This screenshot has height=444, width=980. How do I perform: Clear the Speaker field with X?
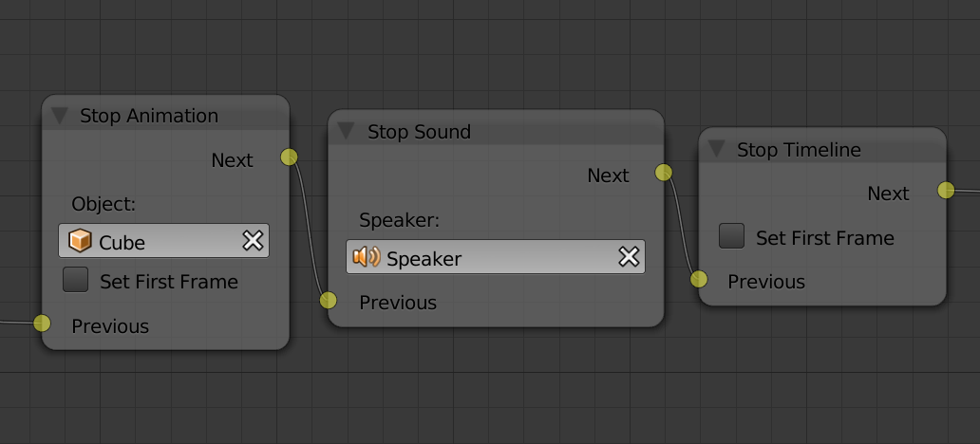628,257
